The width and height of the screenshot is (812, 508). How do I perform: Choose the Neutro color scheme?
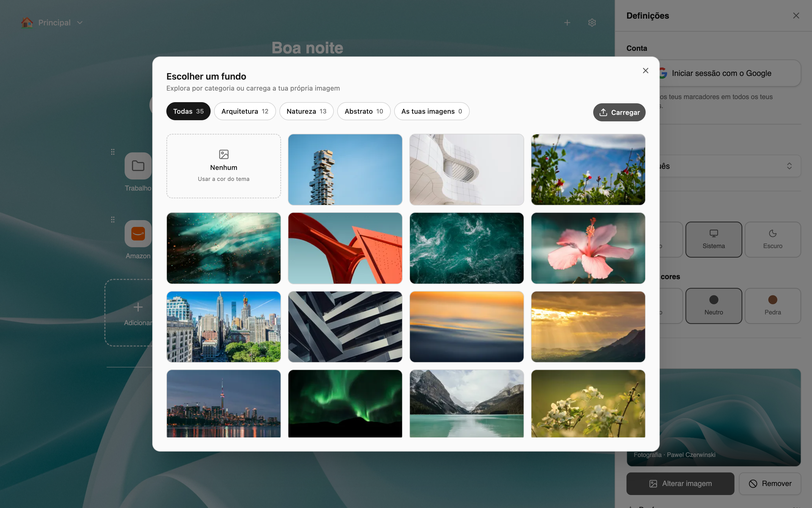(713, 306)
